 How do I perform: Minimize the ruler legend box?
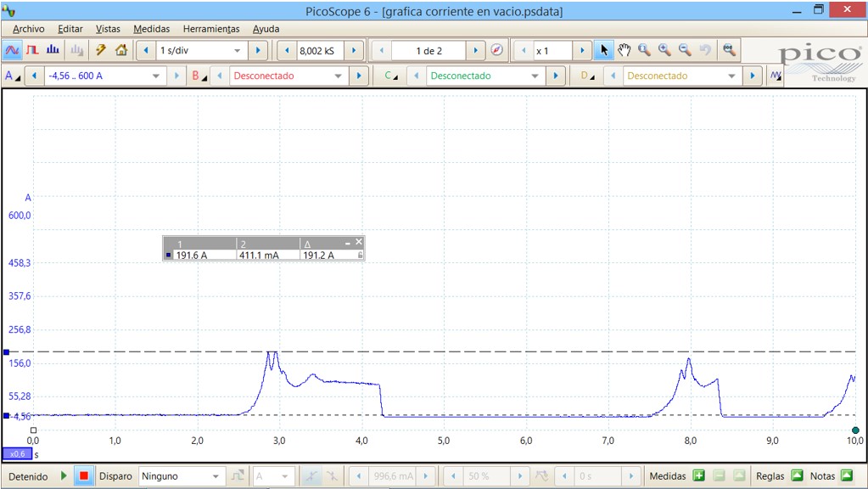[348, 243]
